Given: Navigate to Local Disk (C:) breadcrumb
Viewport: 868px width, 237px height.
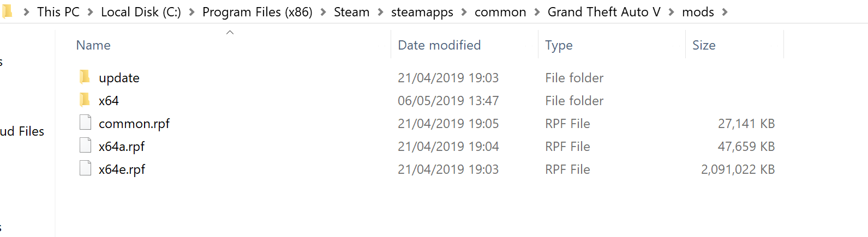Looking at the screenshot, I should coord(141,12).
